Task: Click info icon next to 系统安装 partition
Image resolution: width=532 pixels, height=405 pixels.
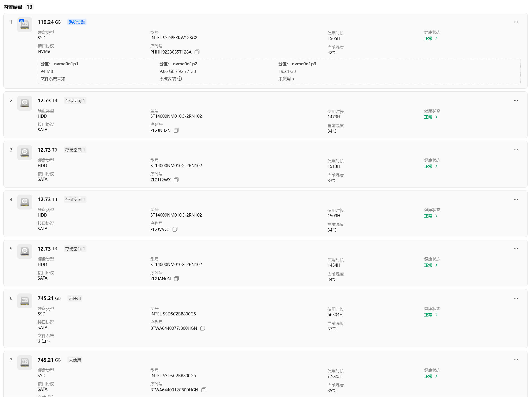Action: tap(180, 79)
